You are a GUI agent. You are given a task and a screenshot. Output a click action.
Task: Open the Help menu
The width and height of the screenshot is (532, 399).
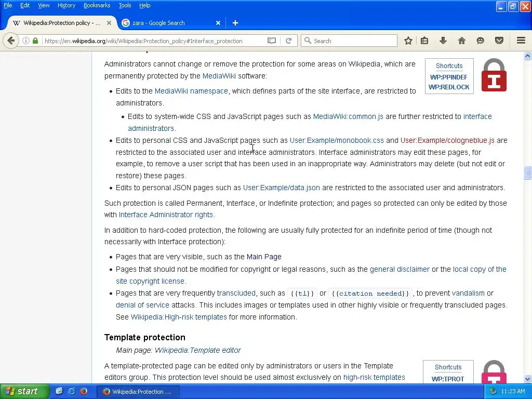click(144, 5)
